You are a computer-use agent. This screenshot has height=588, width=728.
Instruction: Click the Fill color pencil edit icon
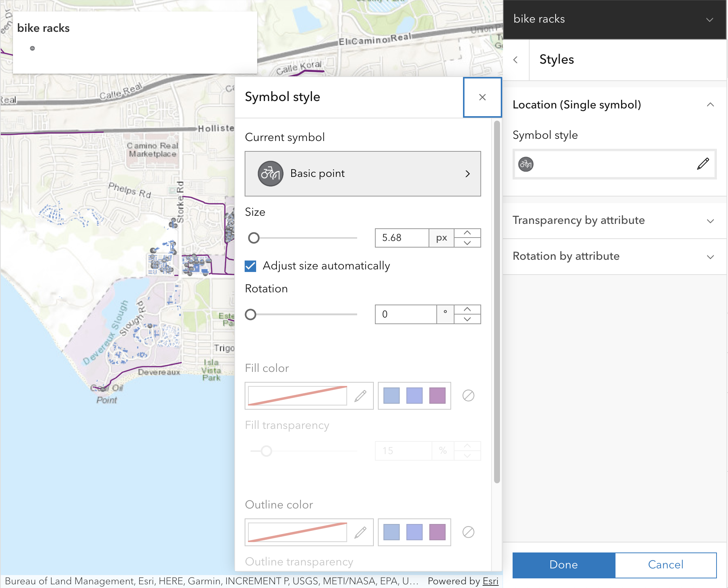point(360,396)
